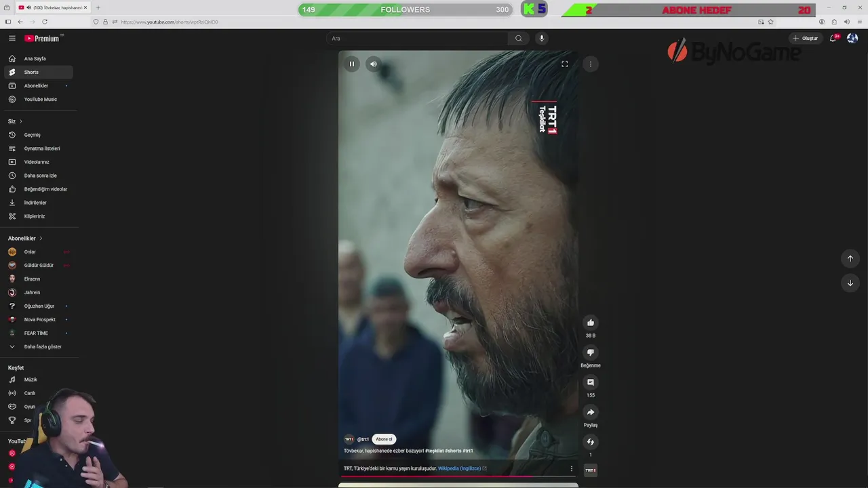The image size is (868, 488).
Task: Expand Daha fazla göster subscriptions
Action: coord(39,347)
